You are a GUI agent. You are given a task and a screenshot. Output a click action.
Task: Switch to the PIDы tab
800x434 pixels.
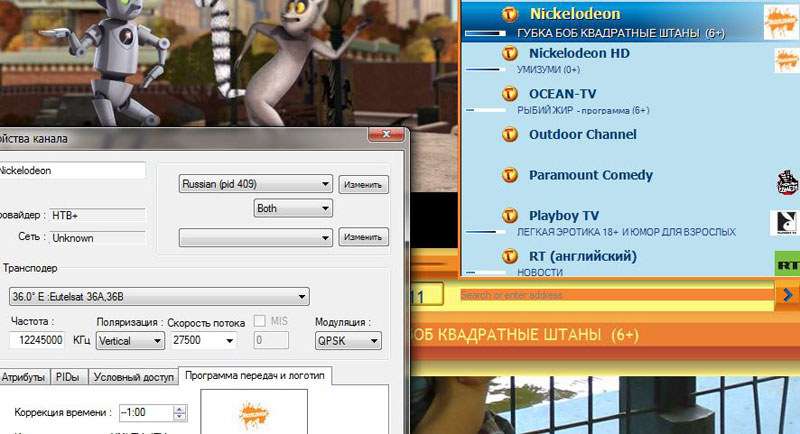tap(68, 377)
